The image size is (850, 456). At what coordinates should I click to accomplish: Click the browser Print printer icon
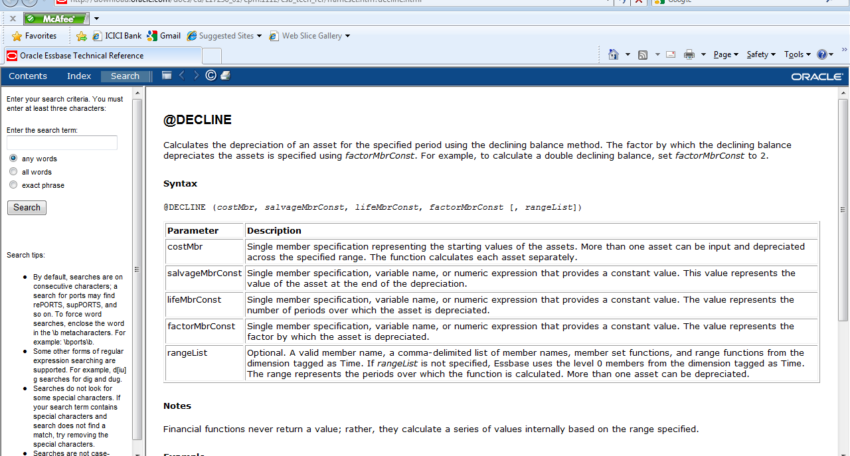click(689, 54)
